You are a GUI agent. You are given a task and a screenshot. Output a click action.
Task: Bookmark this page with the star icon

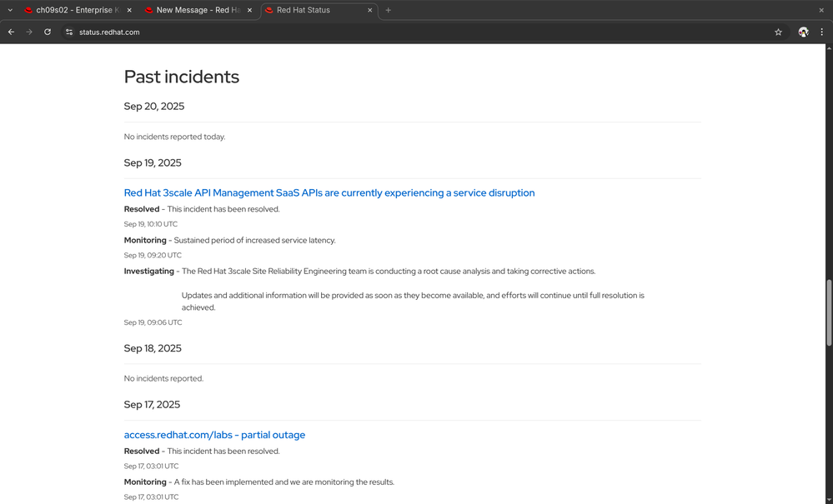coord(778,32)
